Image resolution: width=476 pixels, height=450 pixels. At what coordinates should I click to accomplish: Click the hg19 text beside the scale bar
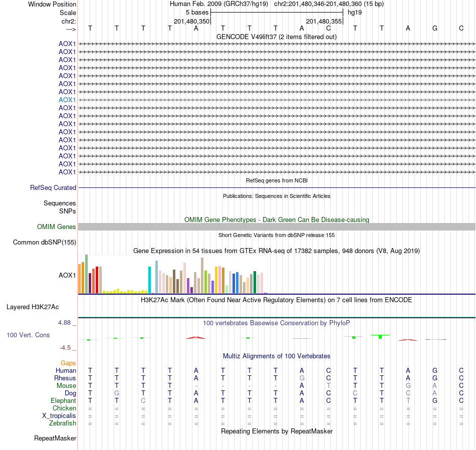click(x=355, y=13)
